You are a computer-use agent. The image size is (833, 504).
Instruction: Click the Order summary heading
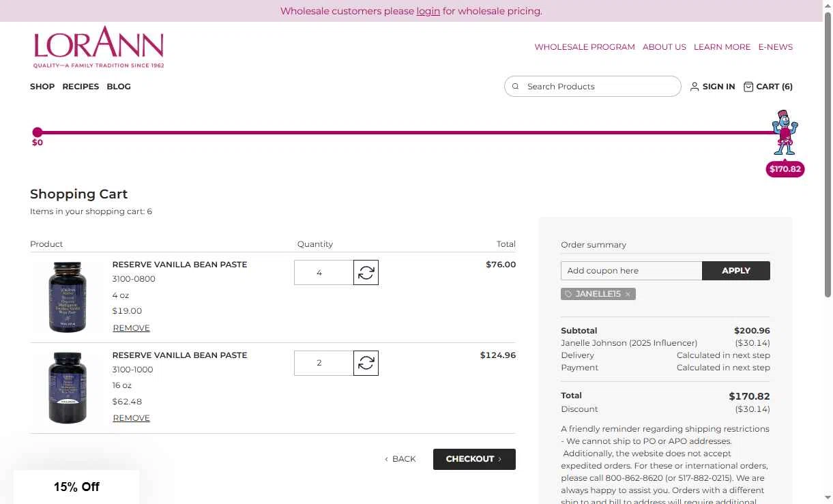point(594,245)
